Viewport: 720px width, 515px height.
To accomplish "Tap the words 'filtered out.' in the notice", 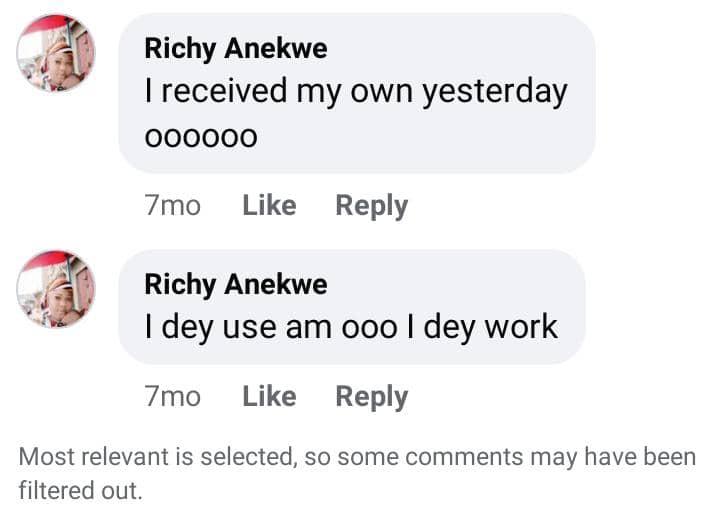I will [81, 491].
